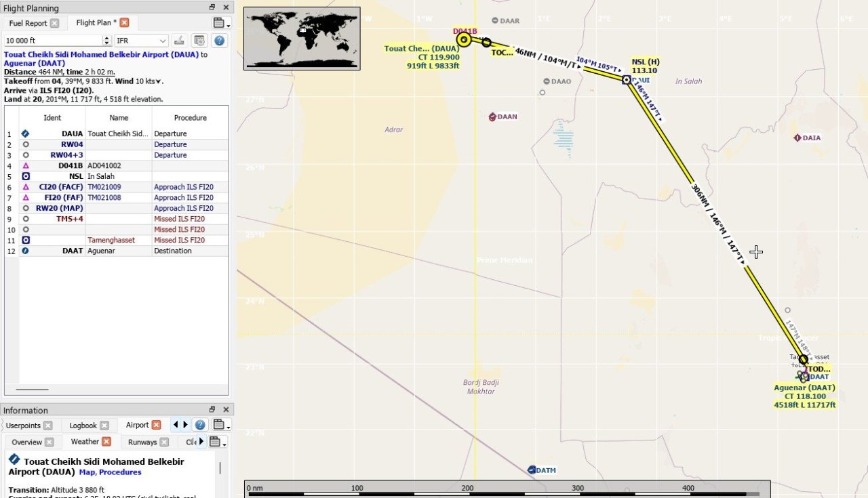Open Information panel help icon
The height and width of the screenshot is (498, 868).
(x=200, y=425)
